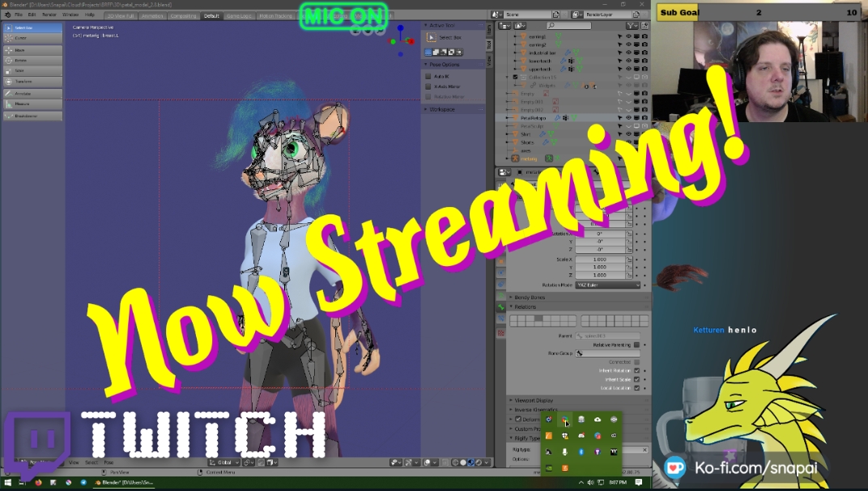868x491 pixels.
Task: Open the green Bone properties tab
Action: pos(501,307)
